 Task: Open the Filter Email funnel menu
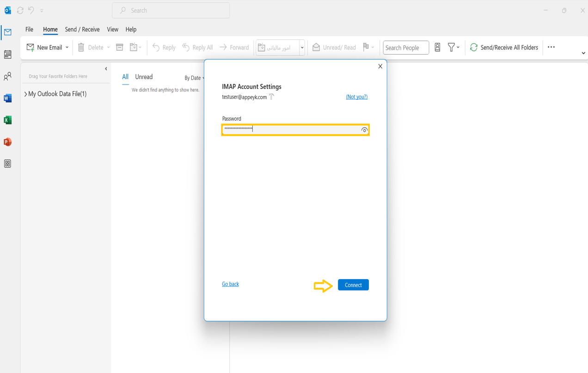453,47
